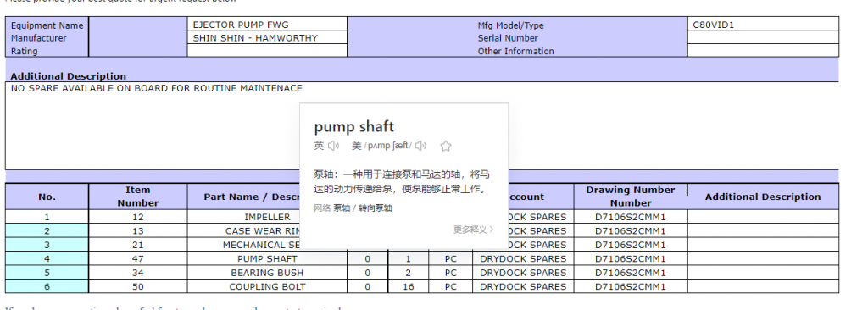Click the No. column header
This screenshot has height=310, width=868.
47,197
